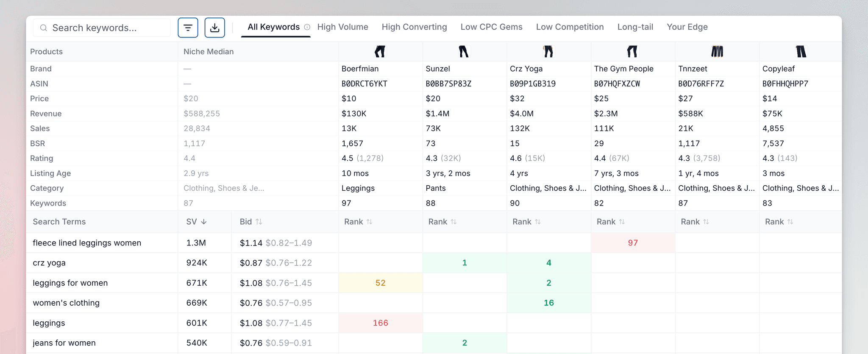Click ASIN B07HQFXZCW
Viewport: 868px width, 354px height.
617,84
